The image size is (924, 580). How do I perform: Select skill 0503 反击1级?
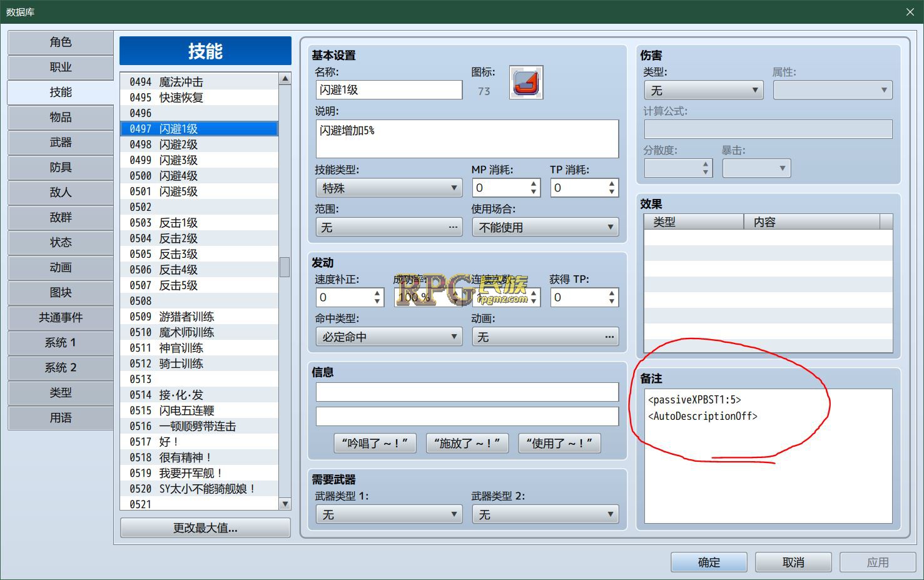pos(199,222)
